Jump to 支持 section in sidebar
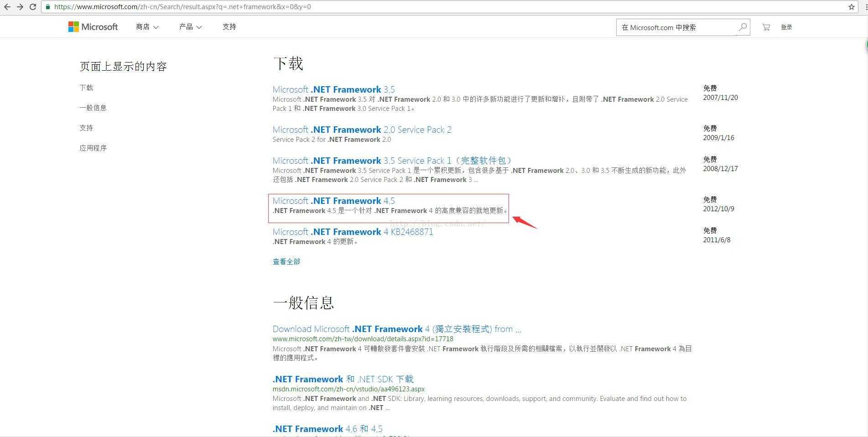Screen dimensions: 868x437 86,128
